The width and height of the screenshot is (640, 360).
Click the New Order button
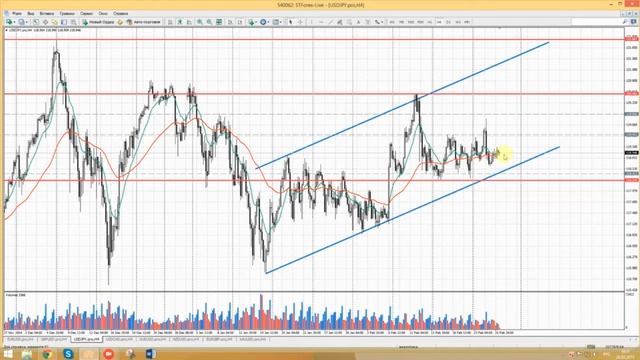coord(99,22)
